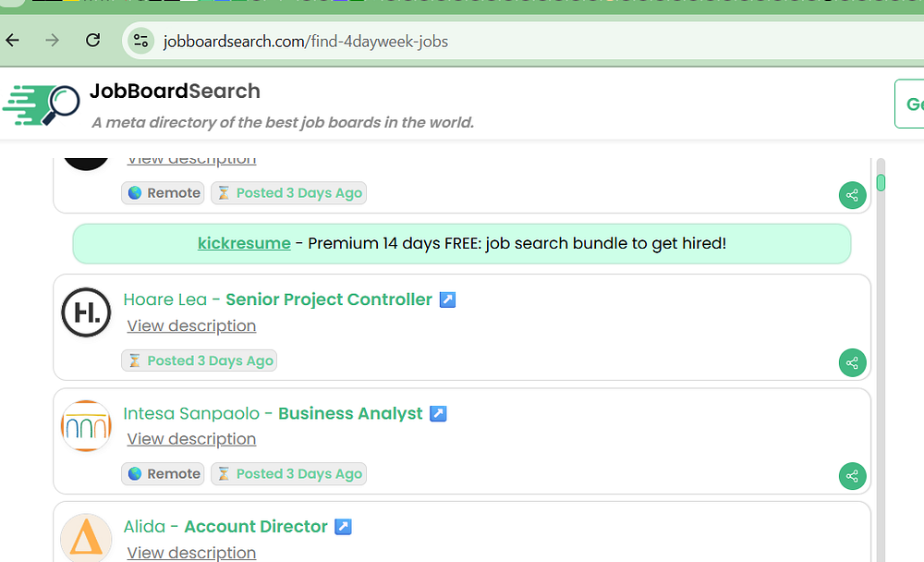Open Alida Account Director job
The width and height of the screenshot is (924, 562).
coord(225,527)
